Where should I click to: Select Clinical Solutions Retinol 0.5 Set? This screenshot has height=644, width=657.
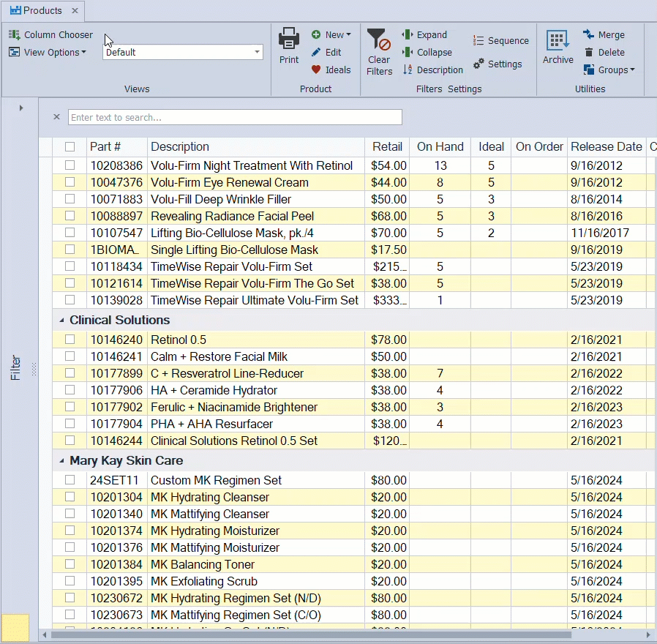click(x=234, y=441)
